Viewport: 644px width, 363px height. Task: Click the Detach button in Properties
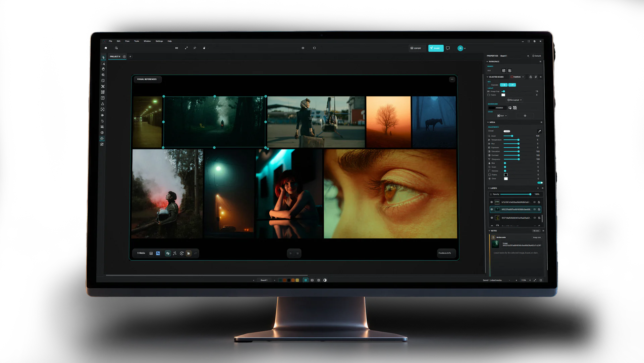537,56
